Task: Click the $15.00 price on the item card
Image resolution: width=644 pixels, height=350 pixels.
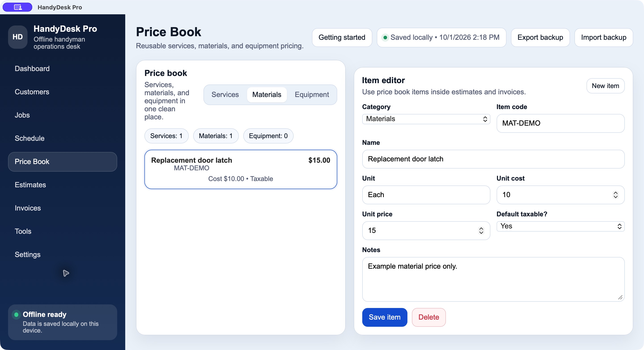Action: (x=319, y=160)
